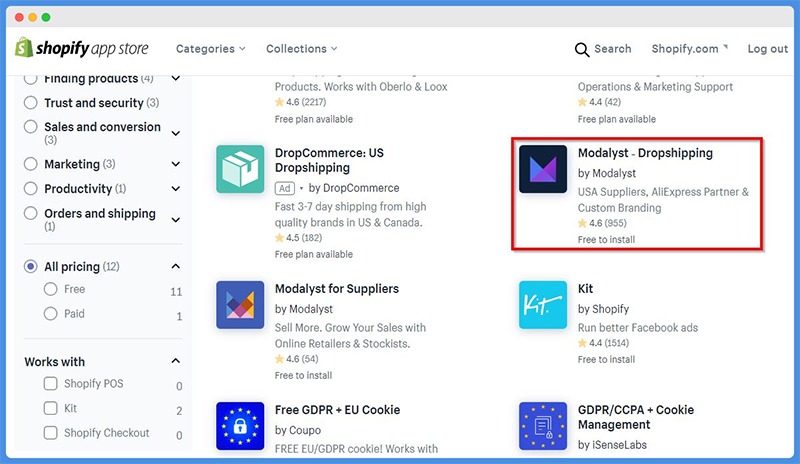
Task: Open Modalyst - Dropshipping title link
Action: pyautogui.click(x=645, y=153)
